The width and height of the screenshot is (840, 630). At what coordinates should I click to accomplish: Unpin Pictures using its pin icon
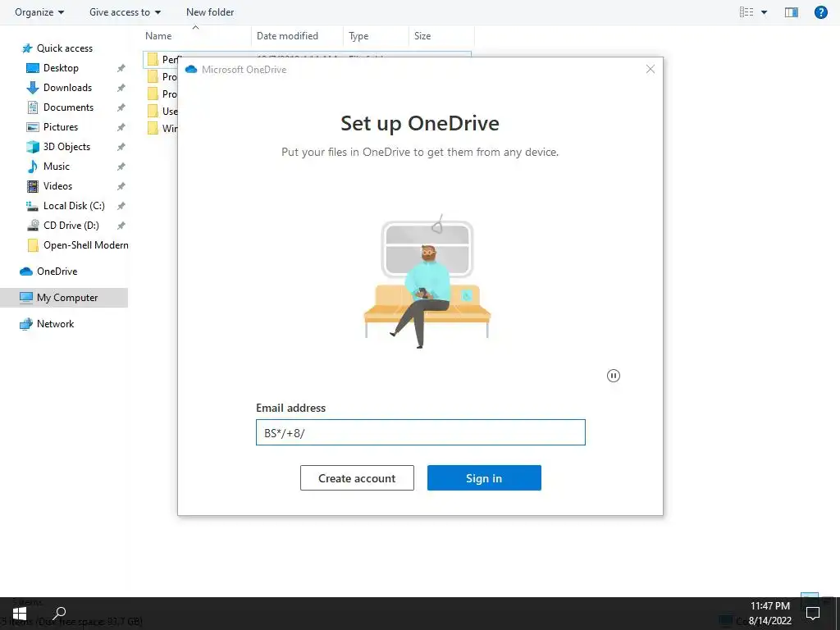pos(121,127)
